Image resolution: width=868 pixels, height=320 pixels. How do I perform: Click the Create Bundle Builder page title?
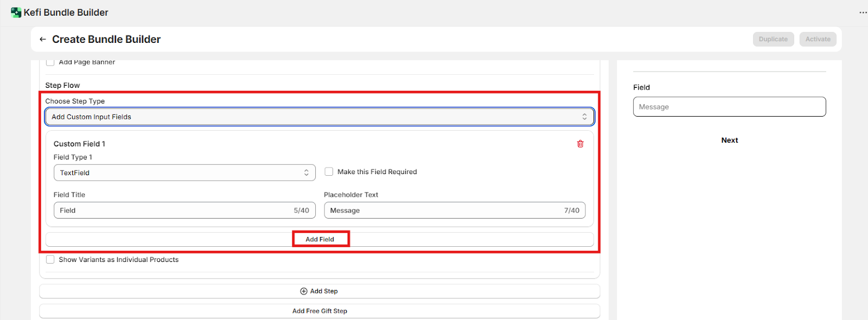click(x=106, y=40)
